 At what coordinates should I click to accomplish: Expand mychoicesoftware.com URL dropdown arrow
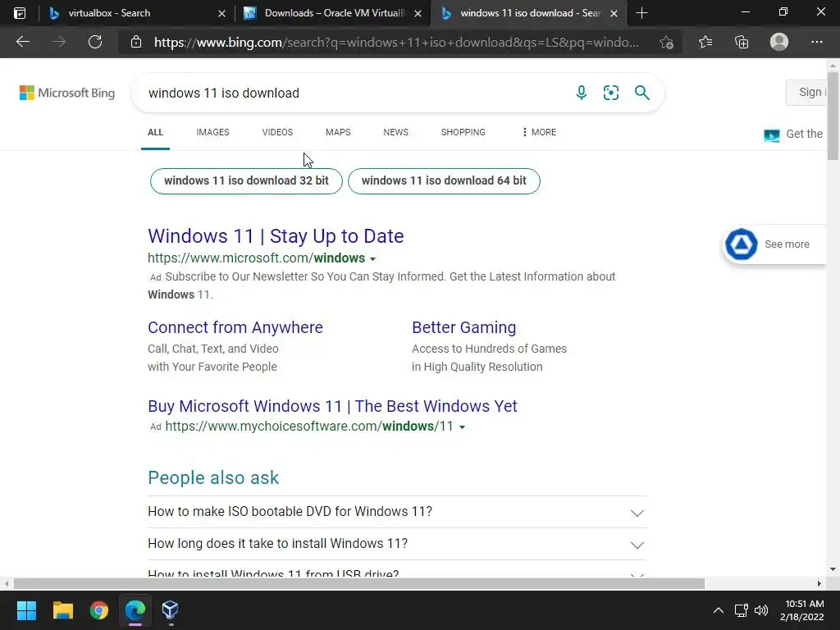(463, 427)
